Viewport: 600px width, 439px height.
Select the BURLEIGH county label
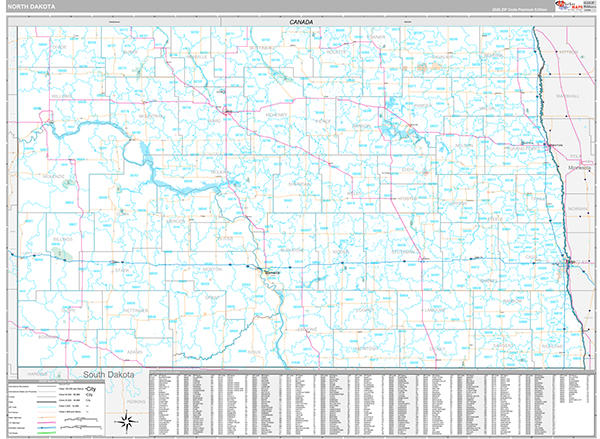point(291,250)
